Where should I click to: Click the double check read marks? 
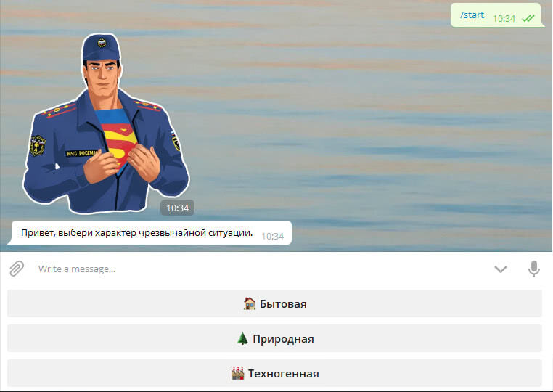tap(528, 18)
